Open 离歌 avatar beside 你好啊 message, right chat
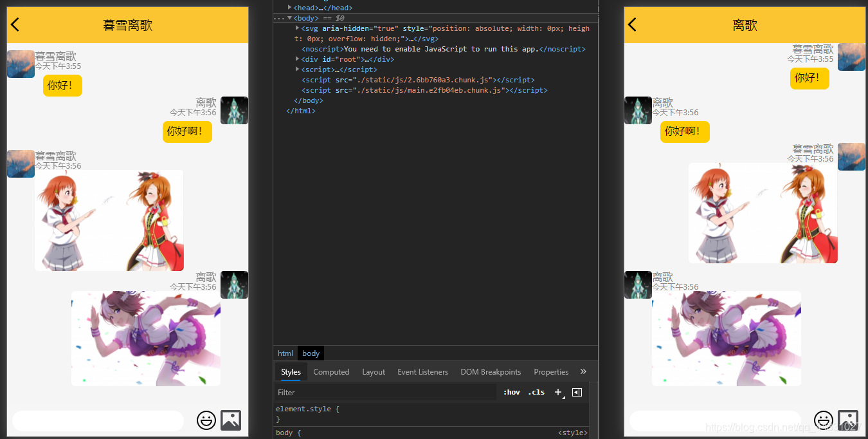 click(638, 110)
